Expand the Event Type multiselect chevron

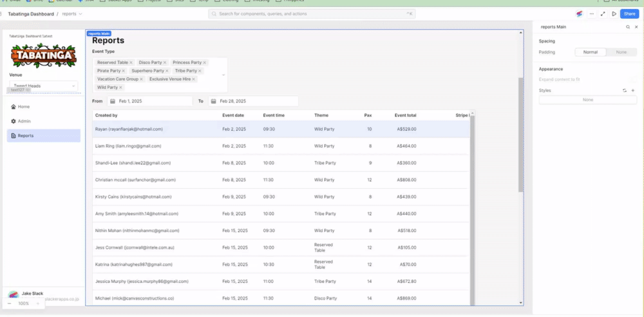[x=223, y=75]
